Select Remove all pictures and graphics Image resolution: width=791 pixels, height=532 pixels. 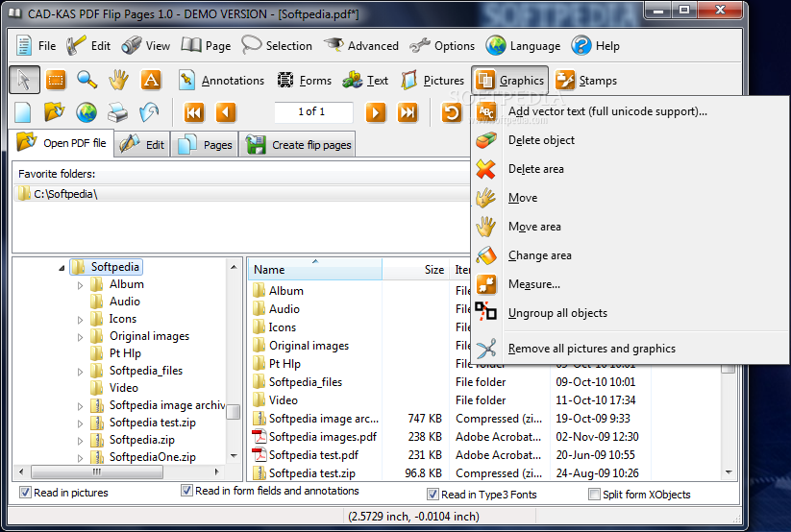592,349
